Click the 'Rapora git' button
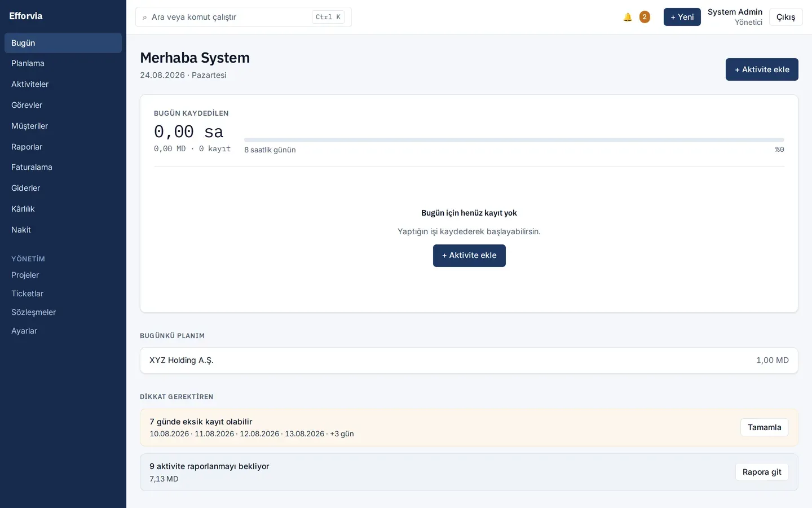This screenshot has width=812, height=508. click(x=762, y=472)
